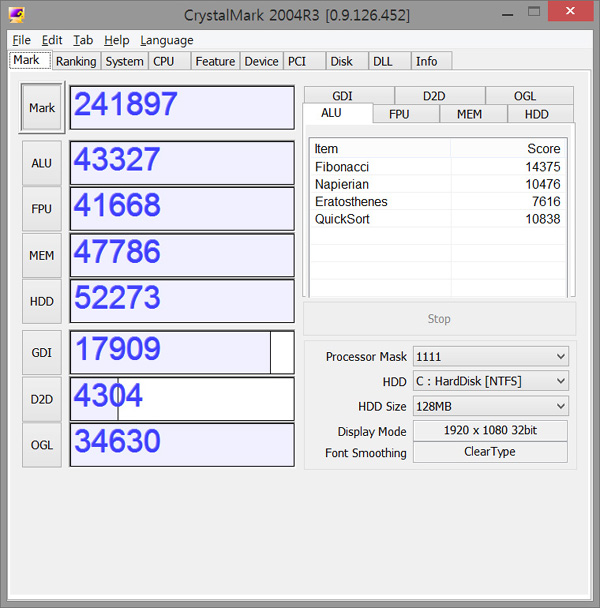Click the Font Smoothing ClearType field
Screen dimensions: 600x608
pos(491,452)
